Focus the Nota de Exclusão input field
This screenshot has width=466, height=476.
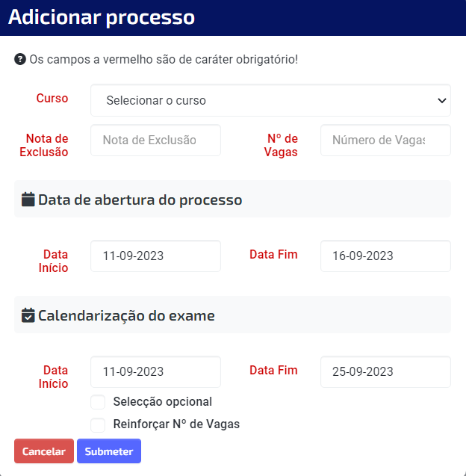click(155, 140)
